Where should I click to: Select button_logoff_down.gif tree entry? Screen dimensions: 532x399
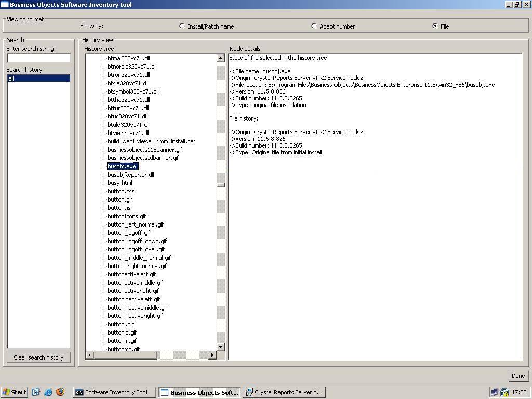[137, 241]
